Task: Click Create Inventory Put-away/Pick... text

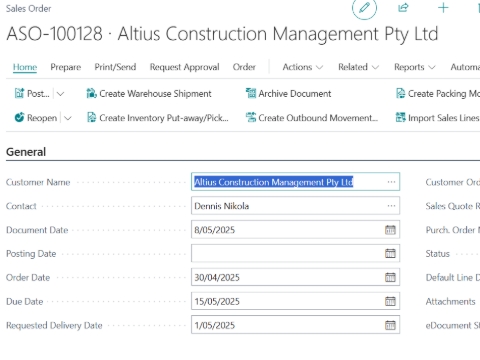Action: click(x=164, y=118)
